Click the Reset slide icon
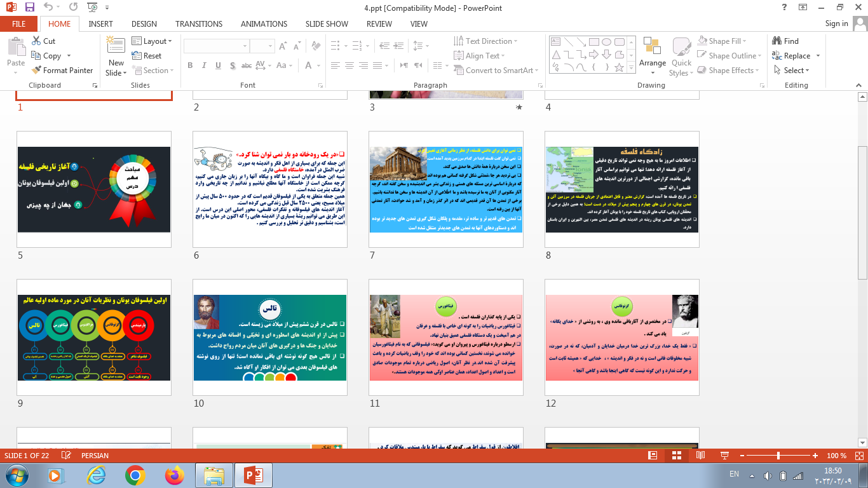The width and height of the screenshot is (868, 488). pos(137,56)
